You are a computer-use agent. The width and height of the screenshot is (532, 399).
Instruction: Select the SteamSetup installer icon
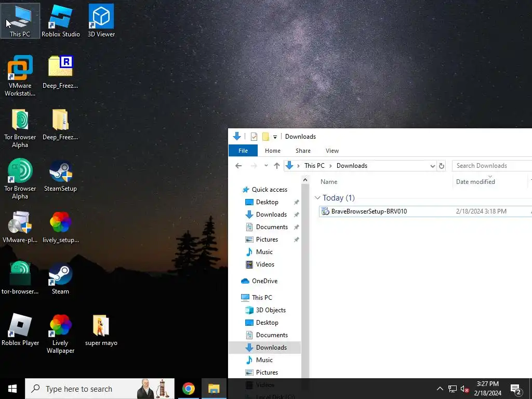[x=60, y=176]
